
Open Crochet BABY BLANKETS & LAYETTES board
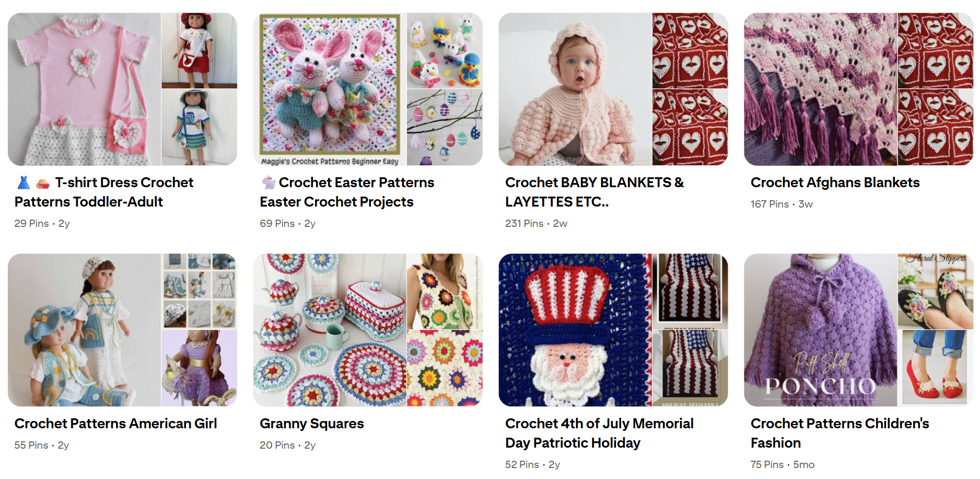[x=594, y=192]
